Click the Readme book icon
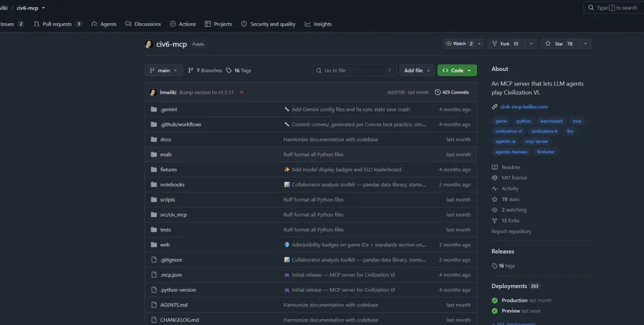 click(x=494, y=167)
